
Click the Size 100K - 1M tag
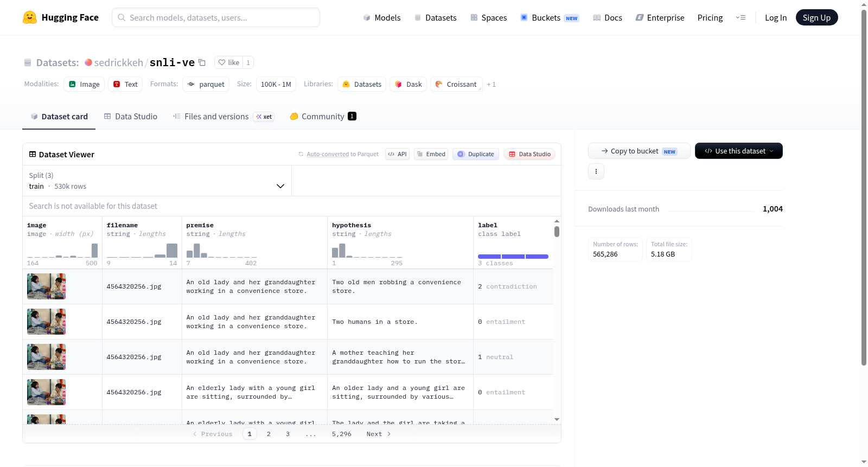(x=276, y=84)
